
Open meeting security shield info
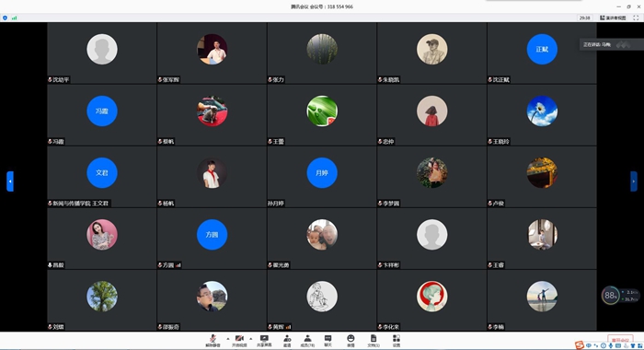(5, 17)
